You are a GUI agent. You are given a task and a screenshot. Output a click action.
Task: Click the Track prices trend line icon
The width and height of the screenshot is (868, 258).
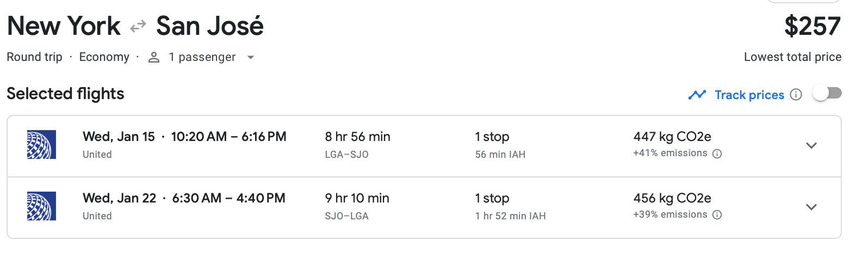tap(697, 95)
